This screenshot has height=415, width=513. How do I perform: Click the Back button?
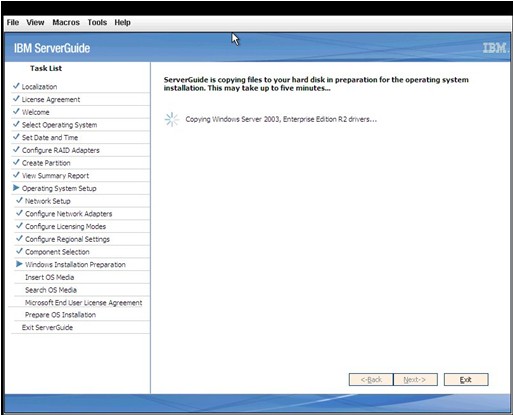coord(371,379)
